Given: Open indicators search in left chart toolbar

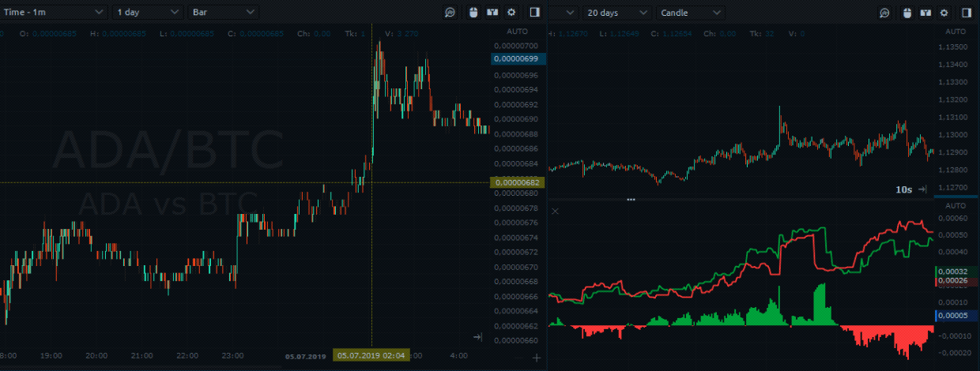Looking at the screenshot, I should coord(450,13).
